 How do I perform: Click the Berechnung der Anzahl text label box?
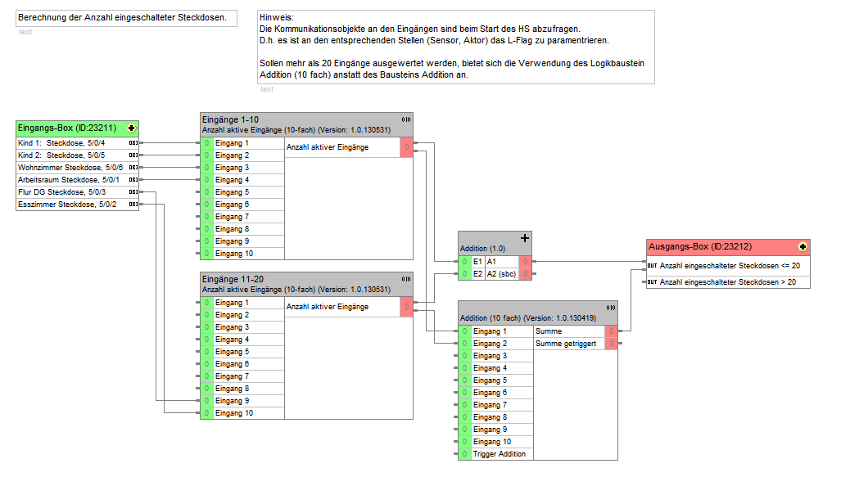point(126,18)
